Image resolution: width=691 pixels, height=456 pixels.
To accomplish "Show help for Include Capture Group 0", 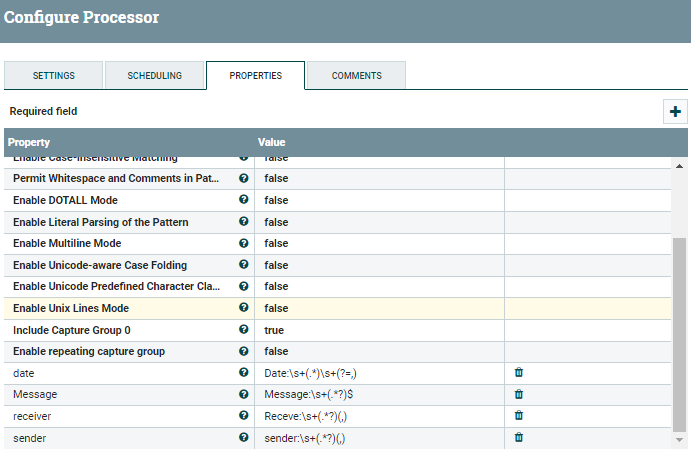I will pos(244,330).
